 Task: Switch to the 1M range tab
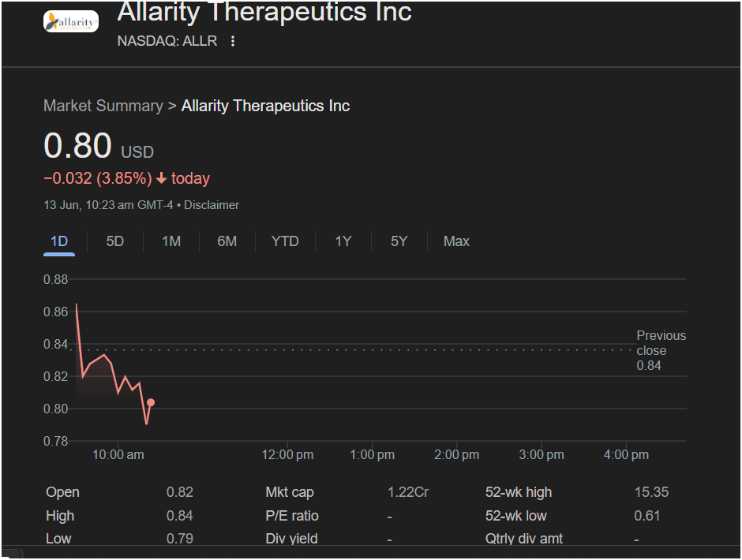(171, 241)
